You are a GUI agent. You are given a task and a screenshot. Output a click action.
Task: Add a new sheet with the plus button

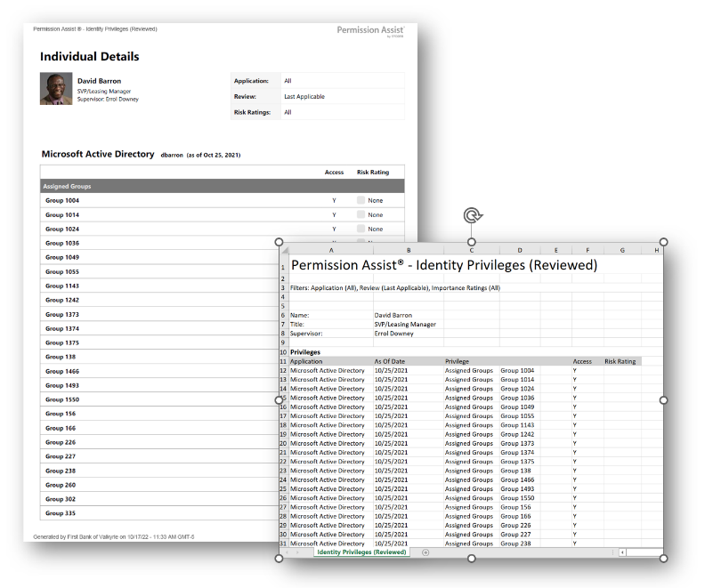pyautogui.click(x=425, y=552)
